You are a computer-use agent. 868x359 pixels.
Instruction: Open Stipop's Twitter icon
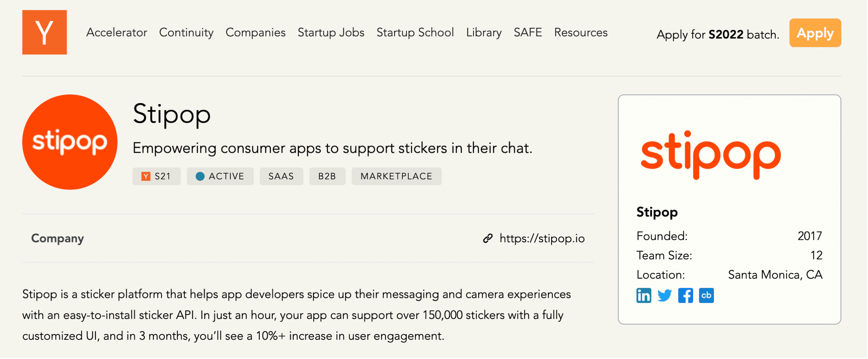pyautogui.click(x=665, y=295)
